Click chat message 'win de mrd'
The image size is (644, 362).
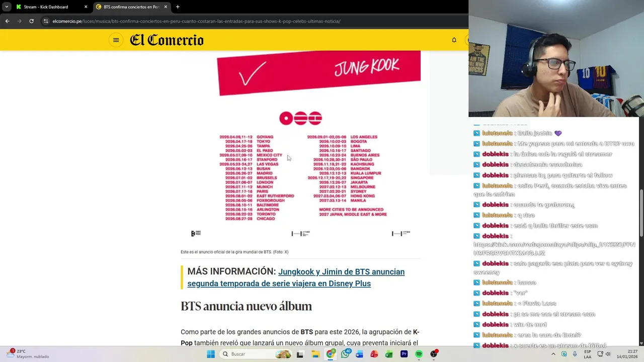tap(530, 324)
